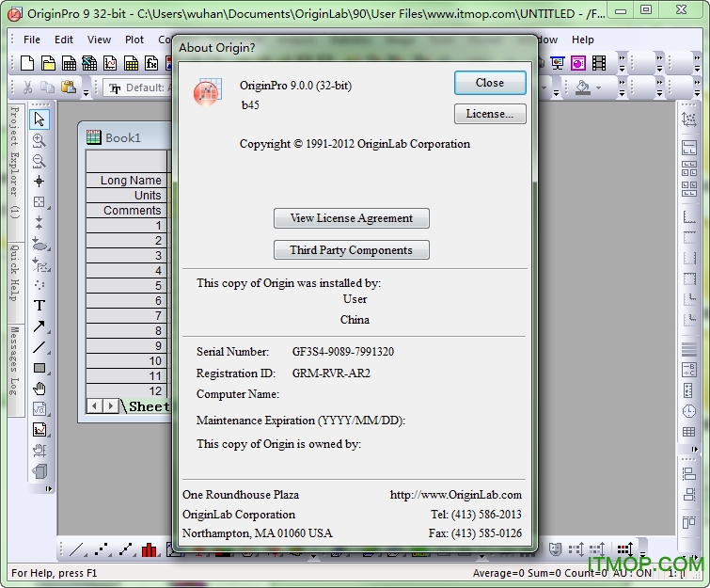Click the paint bucket fill color icon

583,87
